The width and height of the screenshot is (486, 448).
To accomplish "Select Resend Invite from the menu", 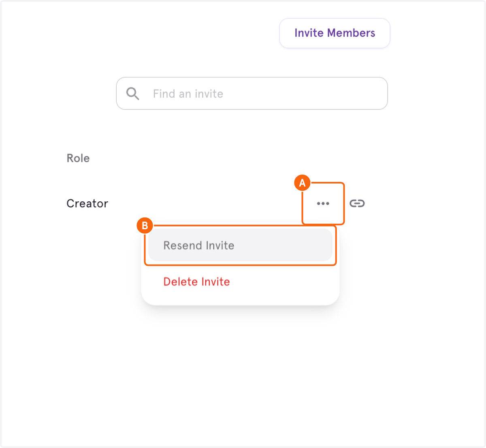I will pyautogui.click(x=240, y=245).
